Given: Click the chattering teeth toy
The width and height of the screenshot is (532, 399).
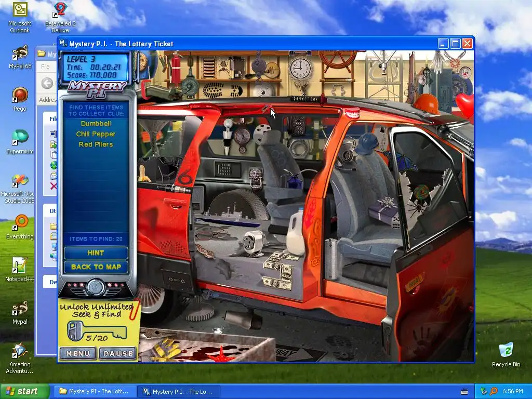Looking at the screenshot, I should 351,112.
